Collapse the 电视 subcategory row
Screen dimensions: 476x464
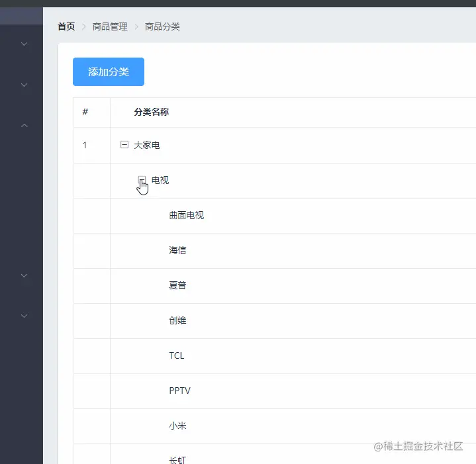[x=142, y=180]
